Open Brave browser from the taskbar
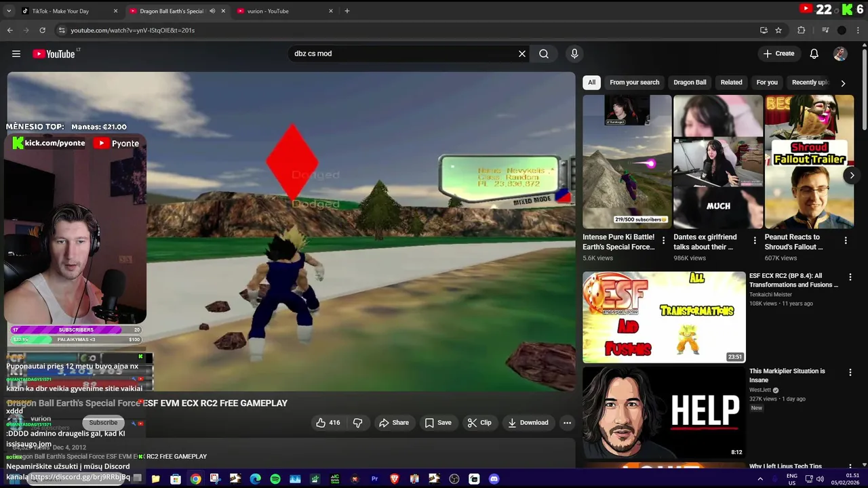The width and height of the screenshot is (868, 488). pyautogui.click(x=395, y=479)
